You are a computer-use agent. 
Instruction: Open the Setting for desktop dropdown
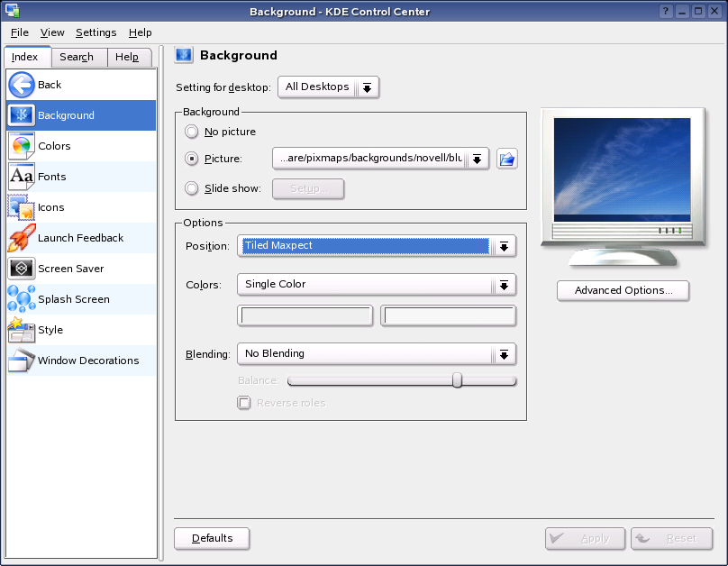(x=328, y=87)
